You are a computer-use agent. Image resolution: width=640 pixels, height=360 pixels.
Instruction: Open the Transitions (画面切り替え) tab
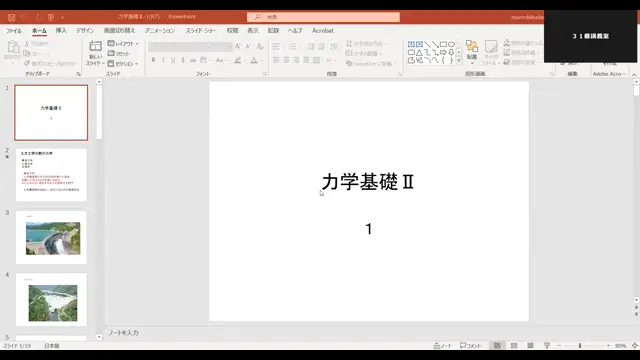click(x=119, y=31)
